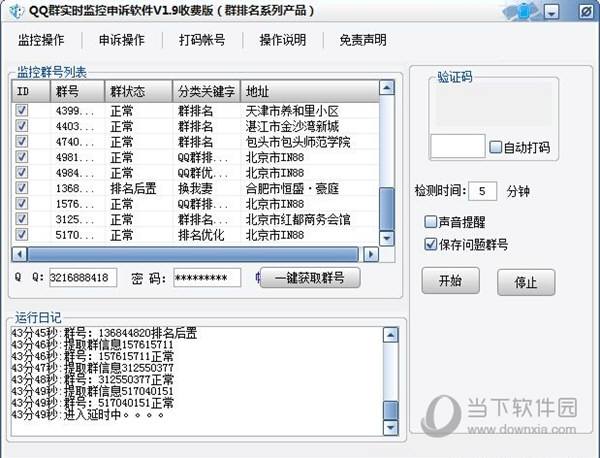Click the 运行日记 log scroll-up arrow
Viewport: 600px width, 458px height.
[390, 335]
